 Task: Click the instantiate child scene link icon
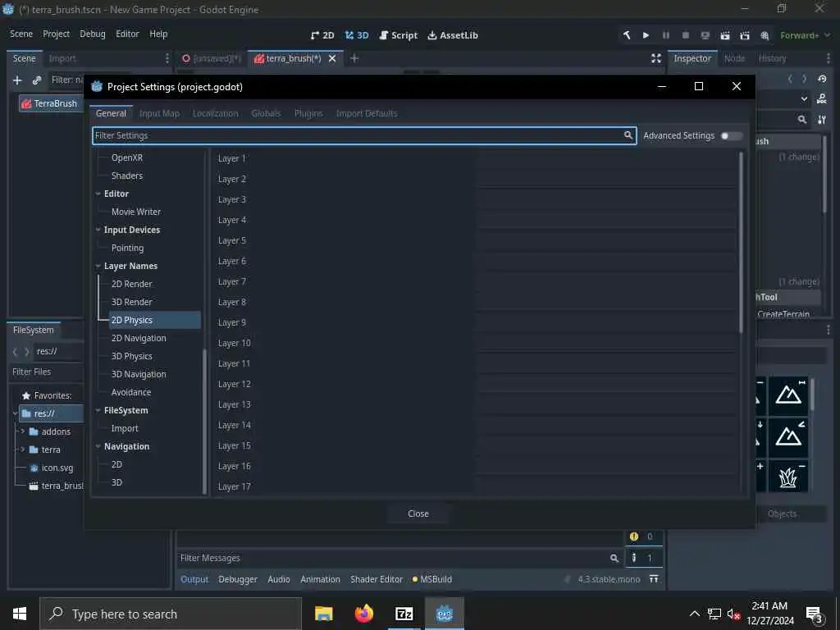[36, 80]
